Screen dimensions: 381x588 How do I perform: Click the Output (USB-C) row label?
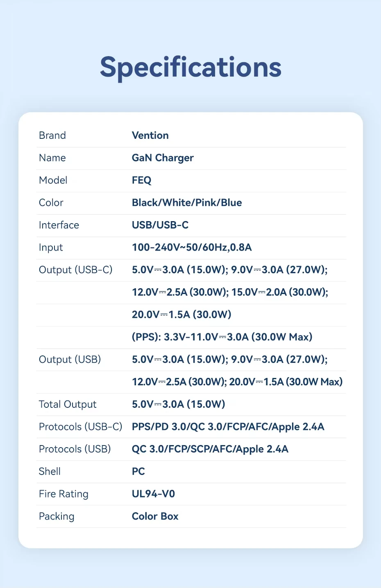75,270
